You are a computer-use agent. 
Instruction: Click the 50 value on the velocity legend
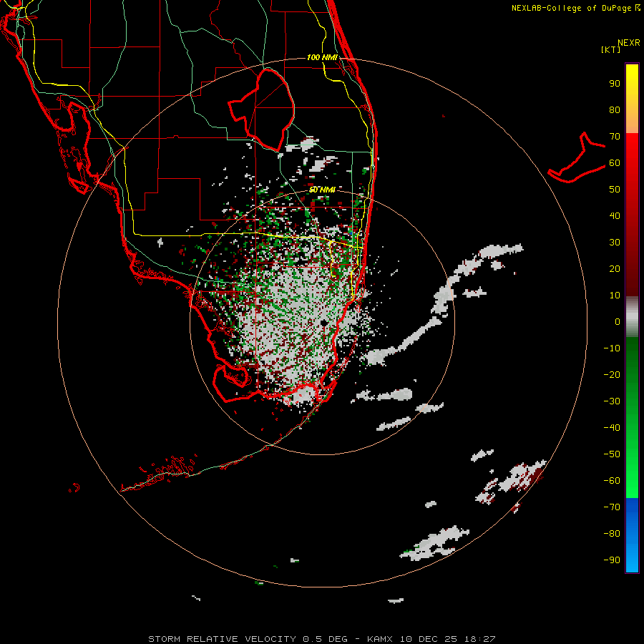pyautogui.click(x=615, y=190)
